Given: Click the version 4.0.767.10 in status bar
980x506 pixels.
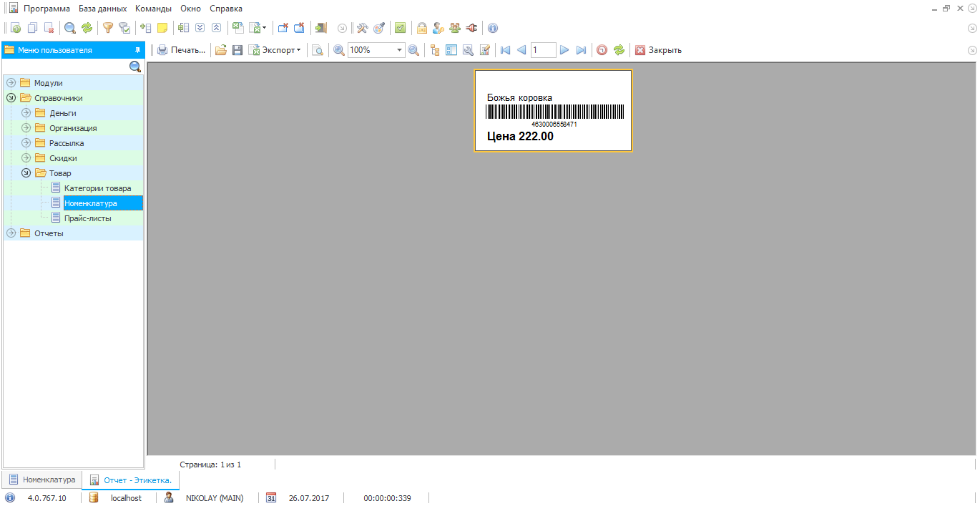Looking at the screenshot, I should [46, 498].
